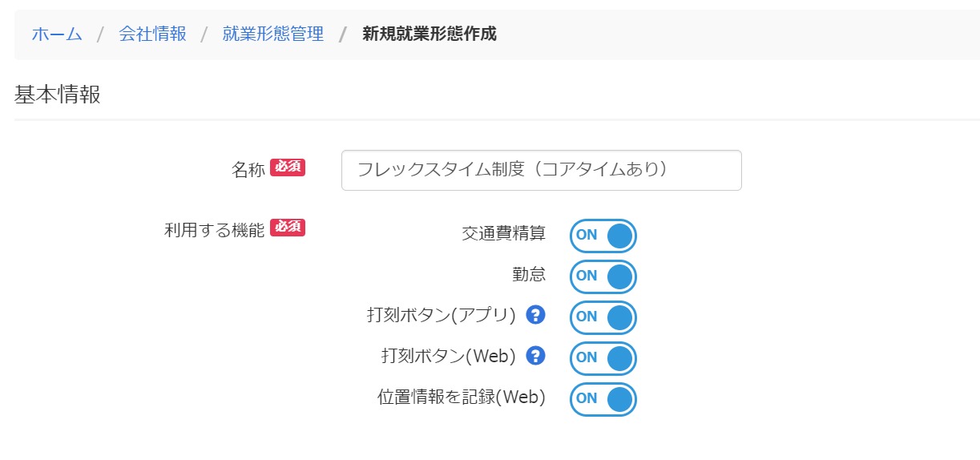Click the 基本情報 section heading
980x460 pixels.
pos(58,95)
